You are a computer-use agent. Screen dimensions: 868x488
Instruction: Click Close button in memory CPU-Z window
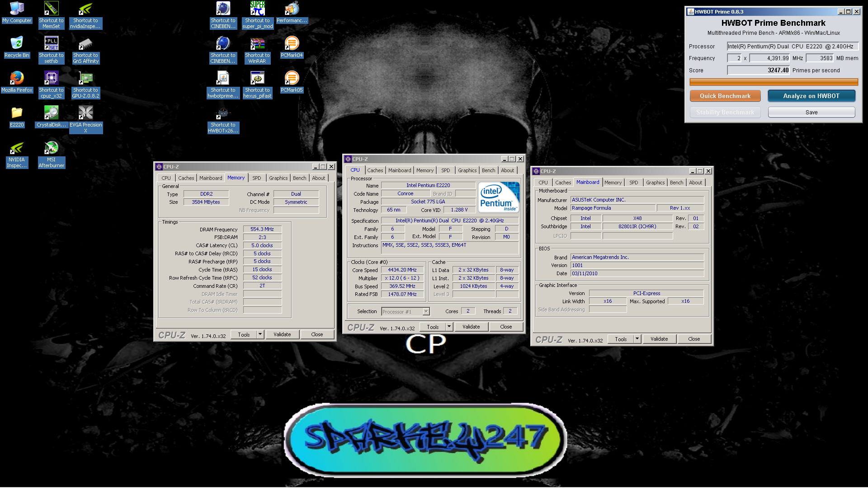click(x=317, y=334)
